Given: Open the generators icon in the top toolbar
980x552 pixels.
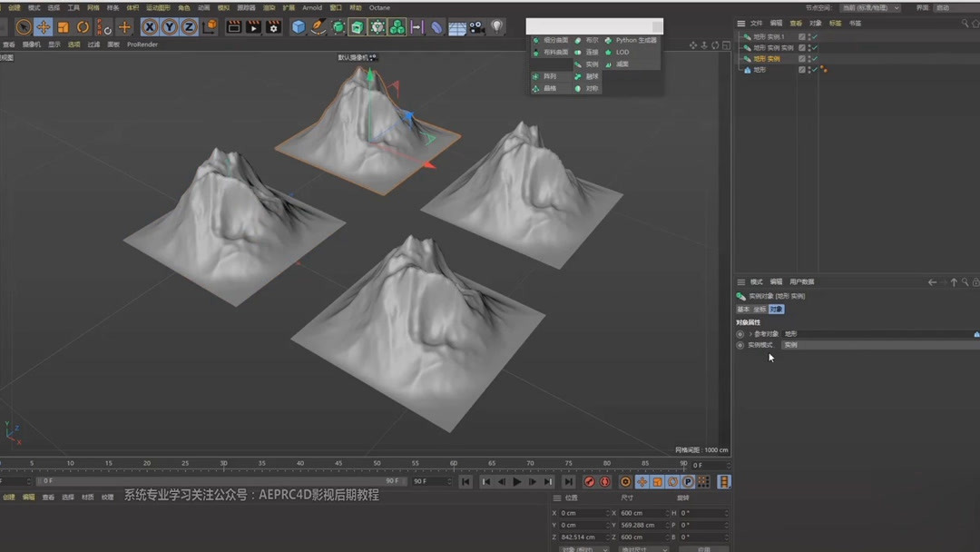Looking at the screenshot, I should (x=358, y=27).
